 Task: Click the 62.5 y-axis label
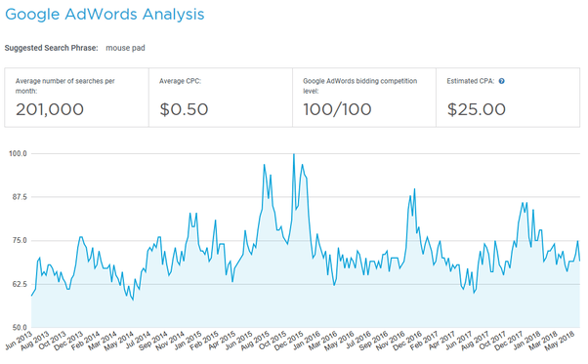point(20,284)
